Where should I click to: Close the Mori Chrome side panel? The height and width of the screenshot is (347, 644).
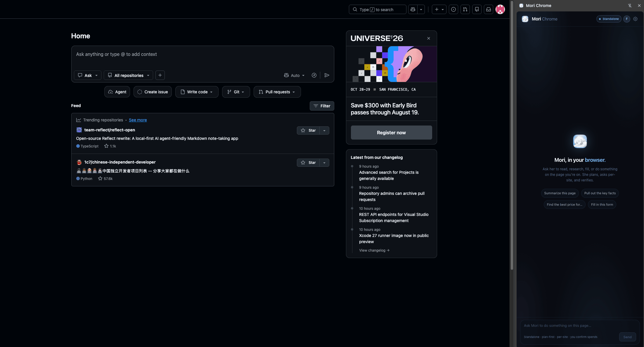point(639,6)
